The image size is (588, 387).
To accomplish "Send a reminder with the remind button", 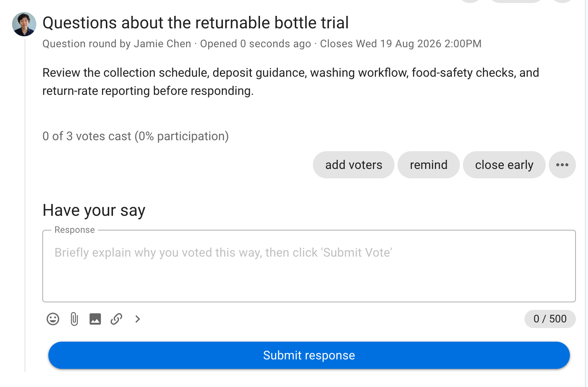I will (x=429, y=165).
